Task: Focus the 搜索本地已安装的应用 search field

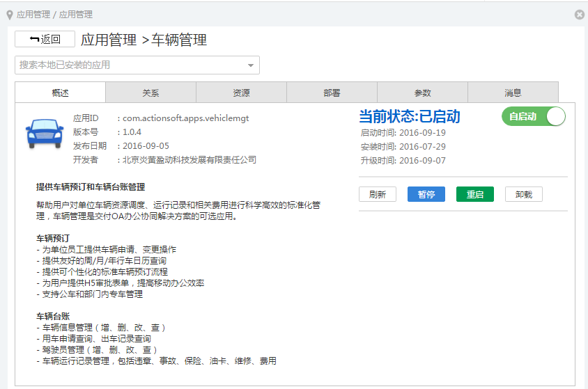Action: 137,65
